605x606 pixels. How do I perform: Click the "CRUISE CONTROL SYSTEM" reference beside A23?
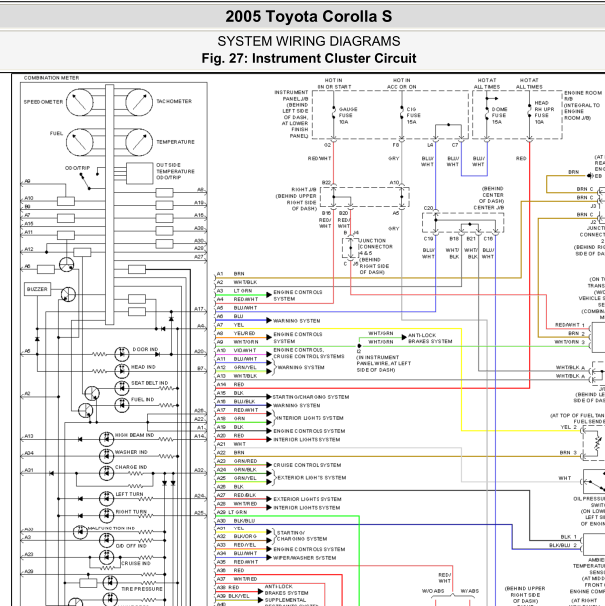click(307, 465)
